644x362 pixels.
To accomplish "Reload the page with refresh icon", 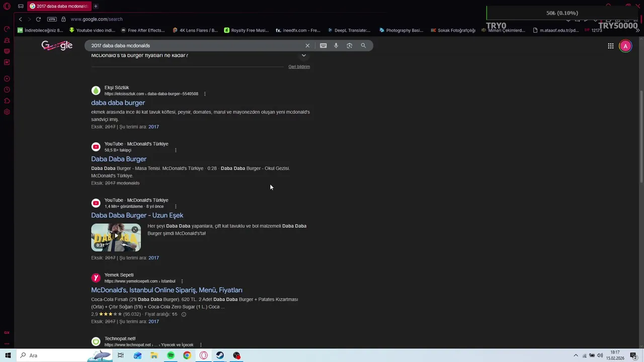I will click(38, 19).
